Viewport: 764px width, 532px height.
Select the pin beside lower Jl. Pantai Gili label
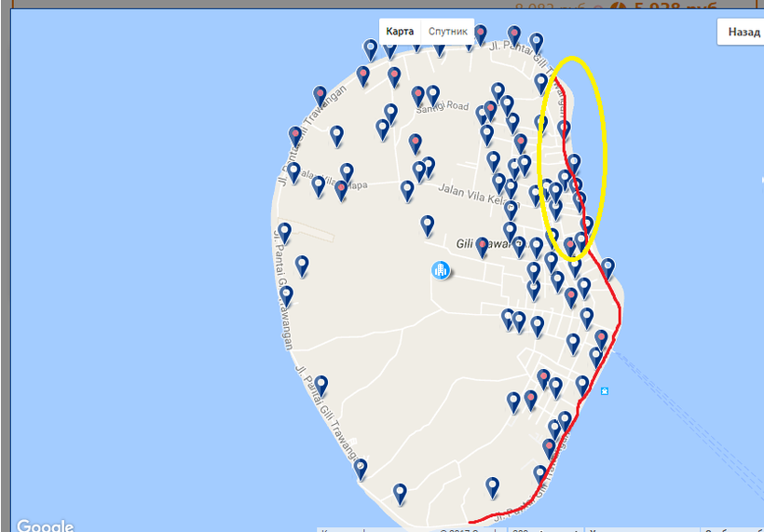[x=321, y=385]
